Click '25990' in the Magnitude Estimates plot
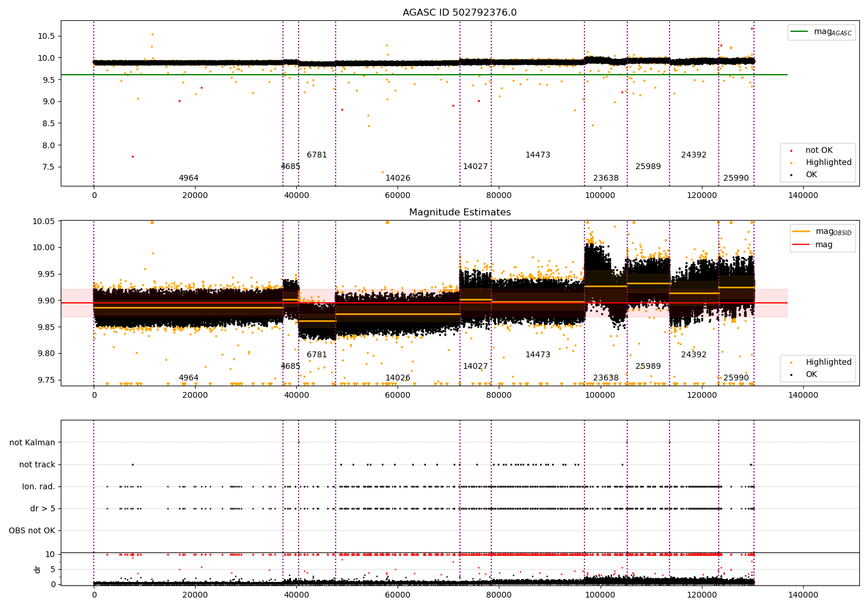868x608 pixels. (x=736, y=378)
